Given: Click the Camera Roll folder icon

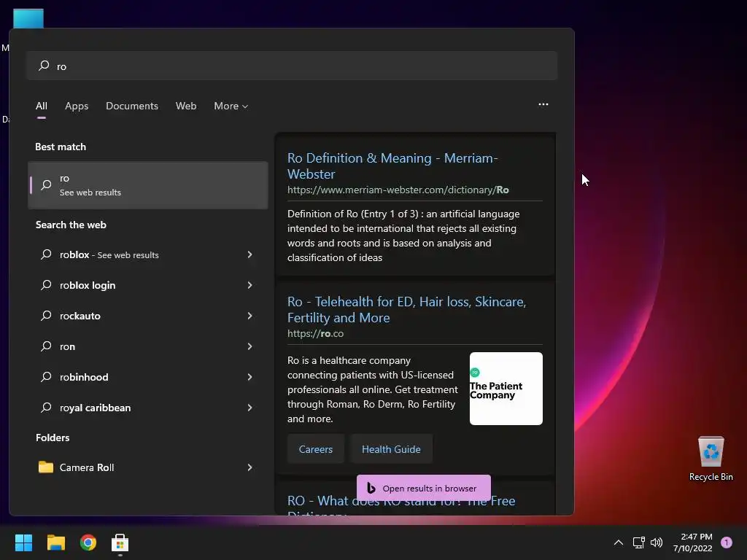Looking at the screenshot, I should [x=46, y=467].
